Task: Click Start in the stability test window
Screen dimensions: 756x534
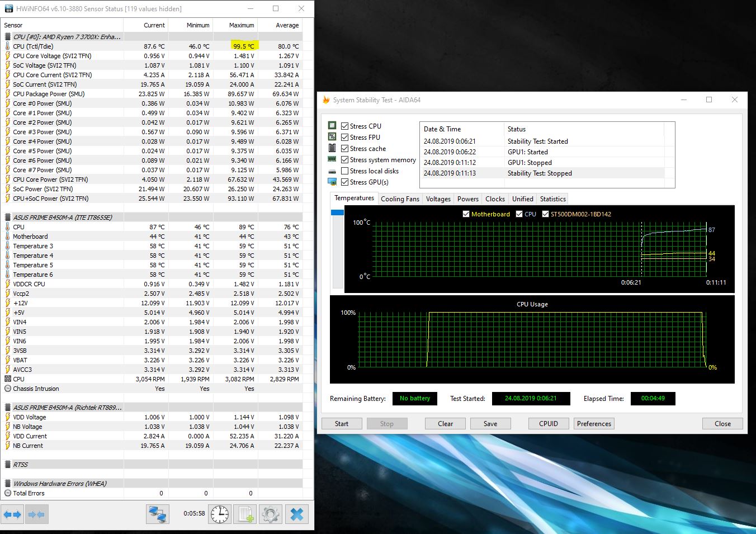Action: (x=342, y=424)
